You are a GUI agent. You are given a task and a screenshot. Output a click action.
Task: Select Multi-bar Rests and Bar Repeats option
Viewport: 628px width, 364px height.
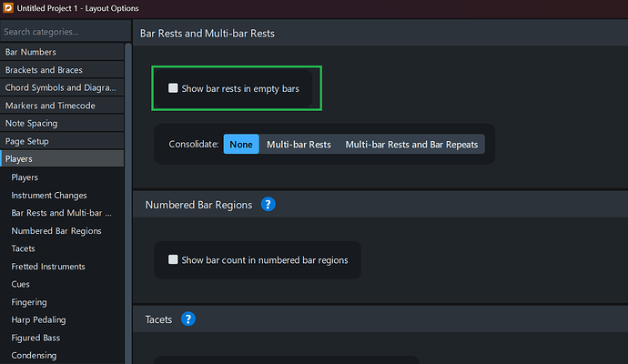[411, 144]
